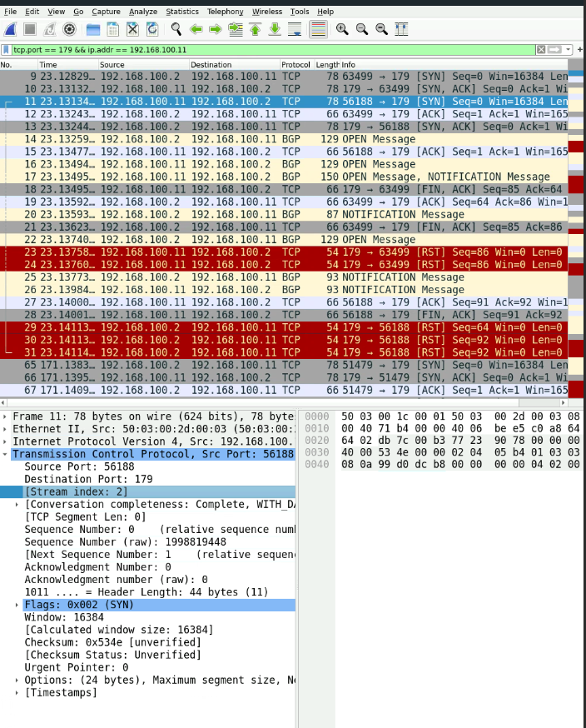
Task: Click the packet list horizontal scrollbar
Action: point(284,402)
